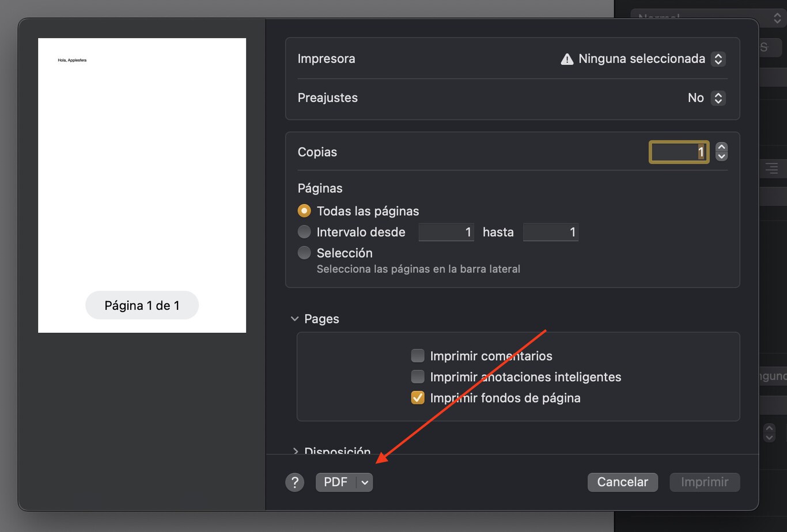Image resolution: width=787 pixels, height=532 pixels.
Task: Select the Intervalo desde radio button
Action: click(304, 231)
